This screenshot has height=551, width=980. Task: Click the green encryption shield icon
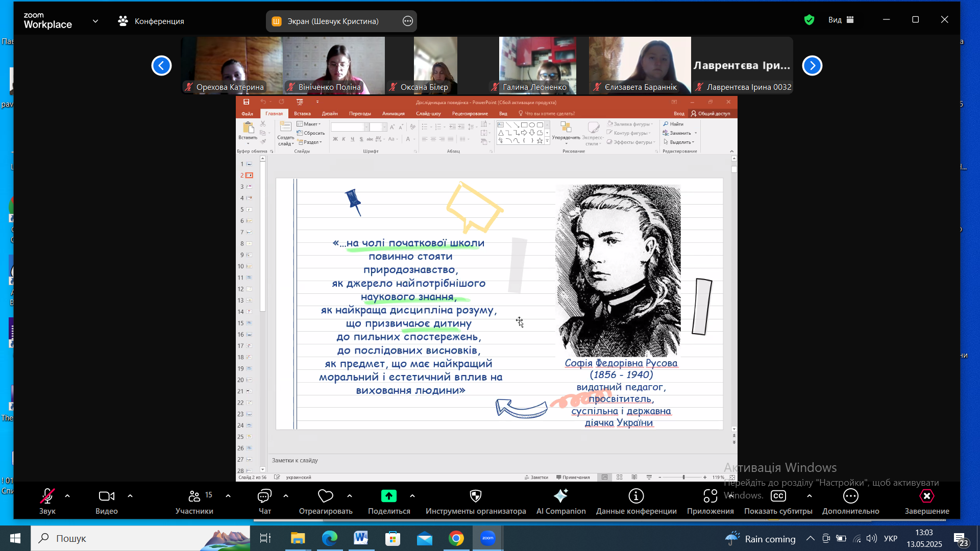[x=809, y=20]
